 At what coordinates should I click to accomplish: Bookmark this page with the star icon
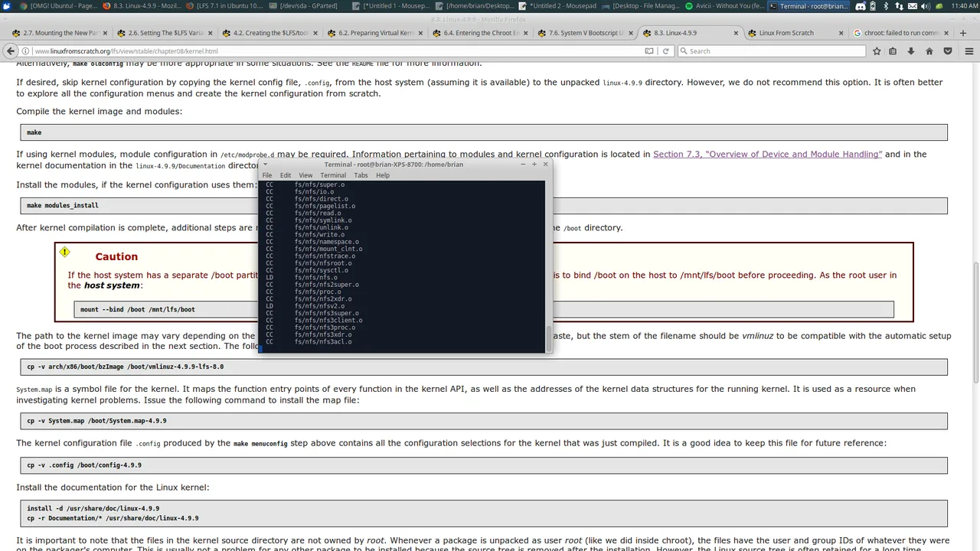pos(877,51)
